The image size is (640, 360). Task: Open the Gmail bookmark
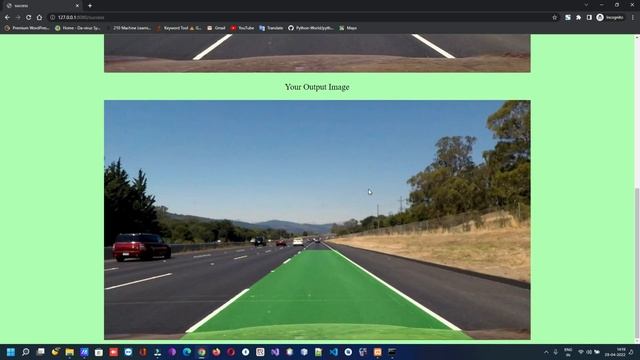(216, 28)
